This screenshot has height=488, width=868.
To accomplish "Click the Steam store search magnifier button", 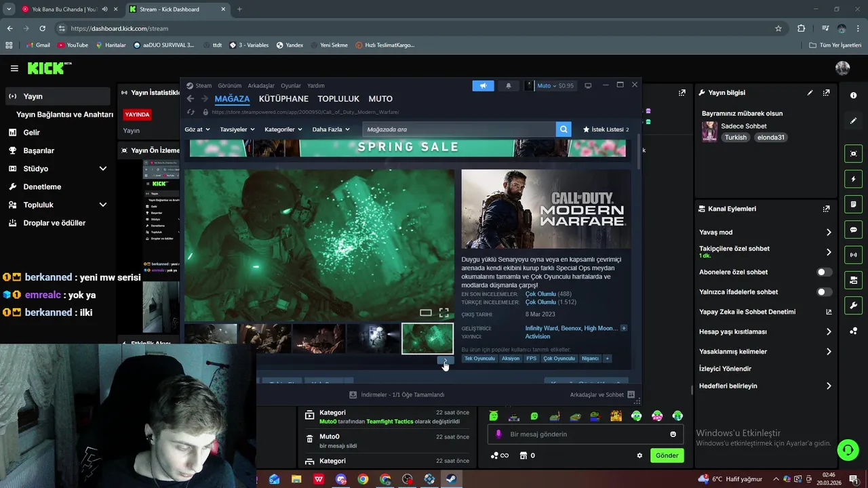I will click(564, 129).
